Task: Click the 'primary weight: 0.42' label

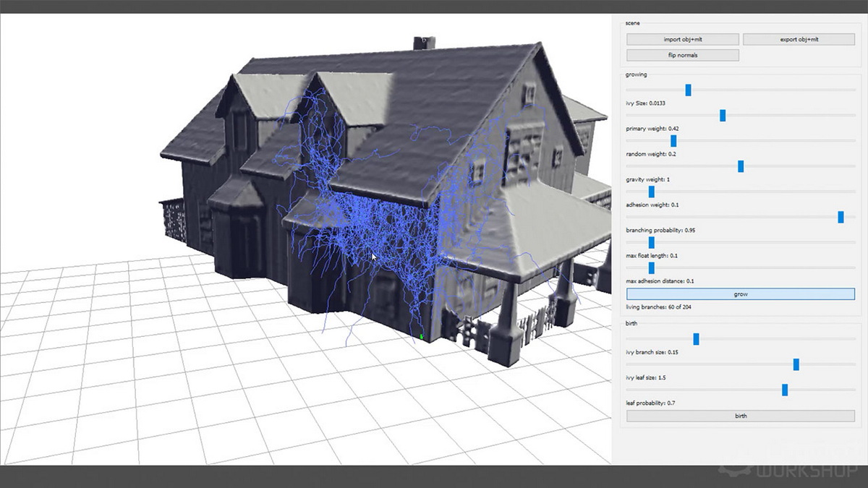Action: [652, 129]
